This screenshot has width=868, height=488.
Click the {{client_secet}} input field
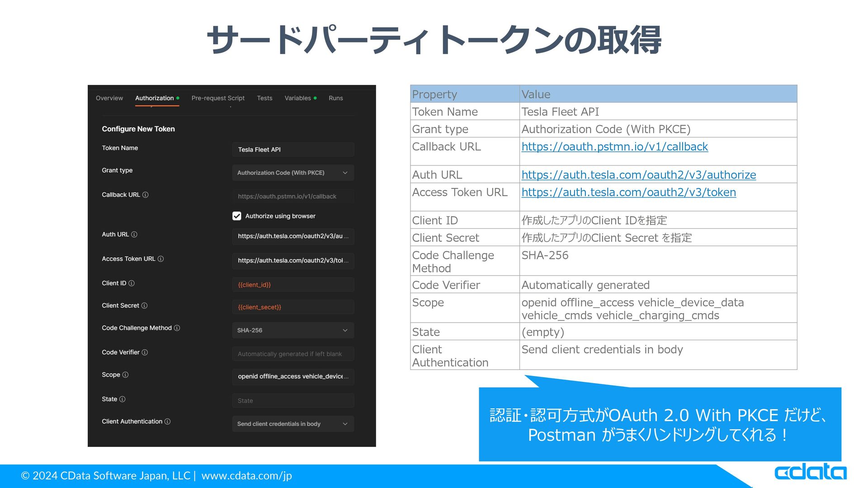click(293, 307)
